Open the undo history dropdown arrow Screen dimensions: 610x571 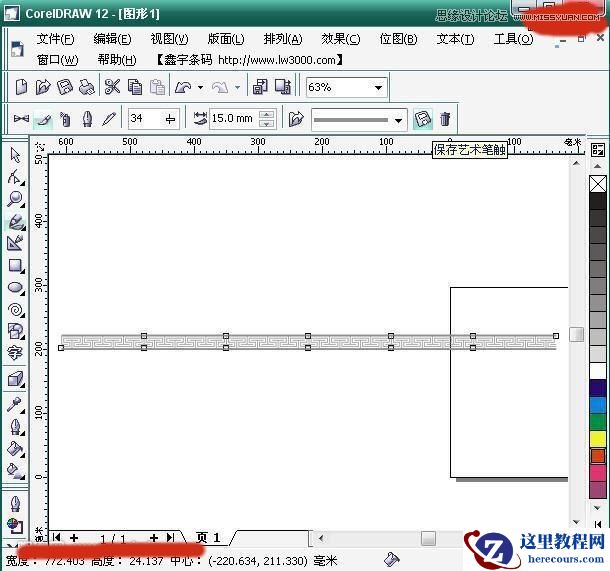point(200,87)
